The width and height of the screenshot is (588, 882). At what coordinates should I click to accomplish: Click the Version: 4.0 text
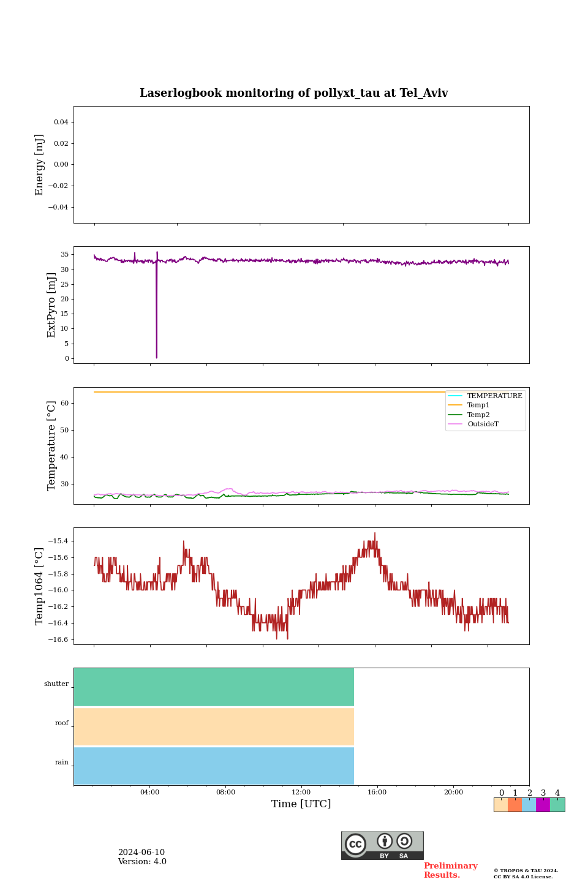[142, 862]
